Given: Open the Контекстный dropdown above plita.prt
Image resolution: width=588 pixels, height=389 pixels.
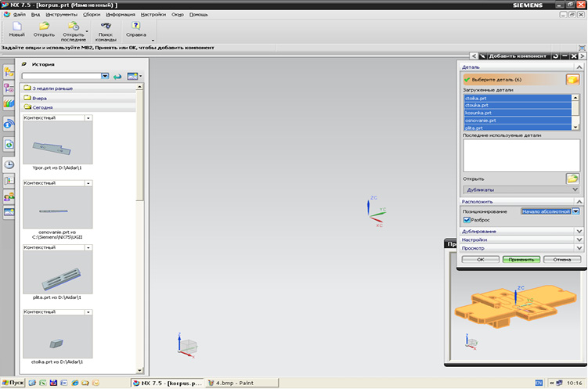Looking at the screenshot, I should click(88, 247).
